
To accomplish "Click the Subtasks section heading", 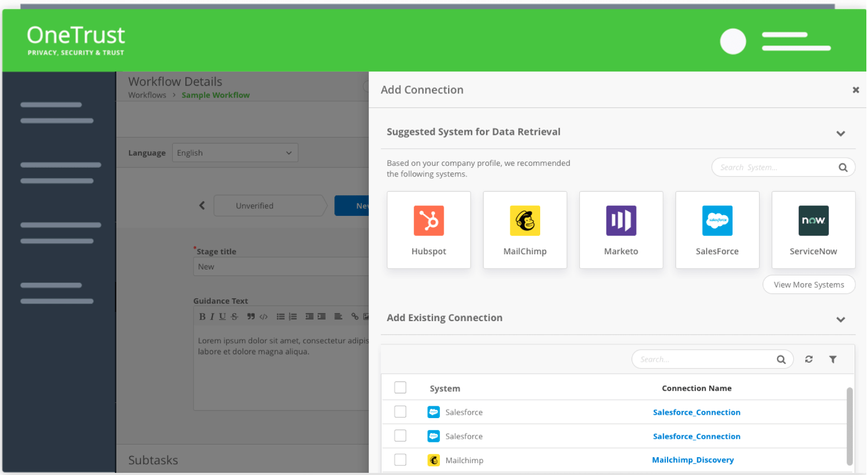I will [153, 460].
